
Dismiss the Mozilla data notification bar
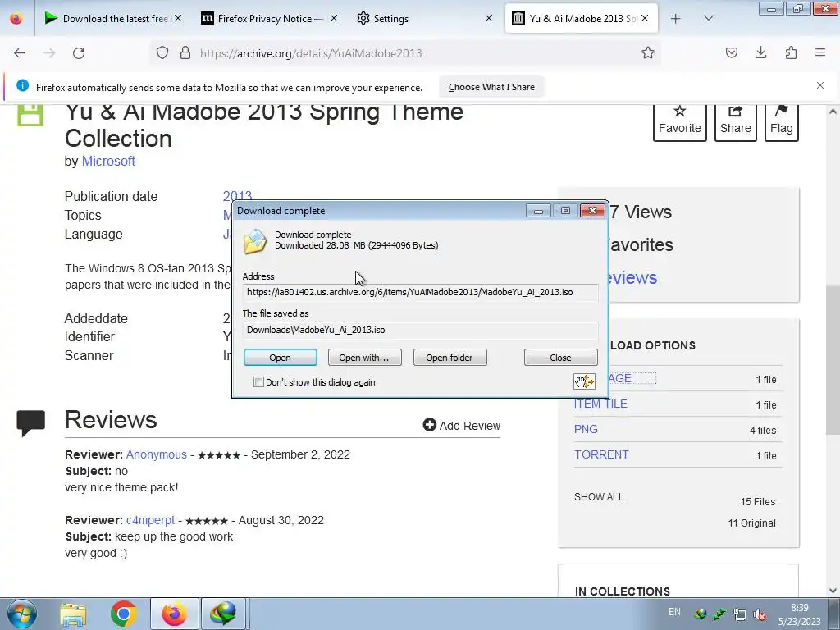click(820, 85)
